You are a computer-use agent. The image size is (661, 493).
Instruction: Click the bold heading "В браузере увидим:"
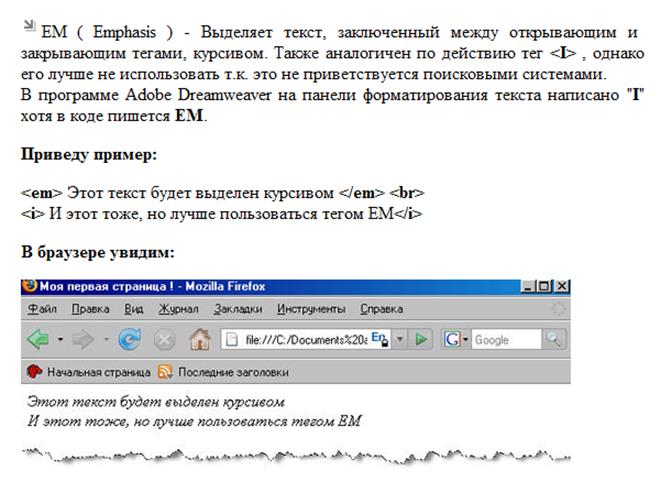[x=98, y=252]
